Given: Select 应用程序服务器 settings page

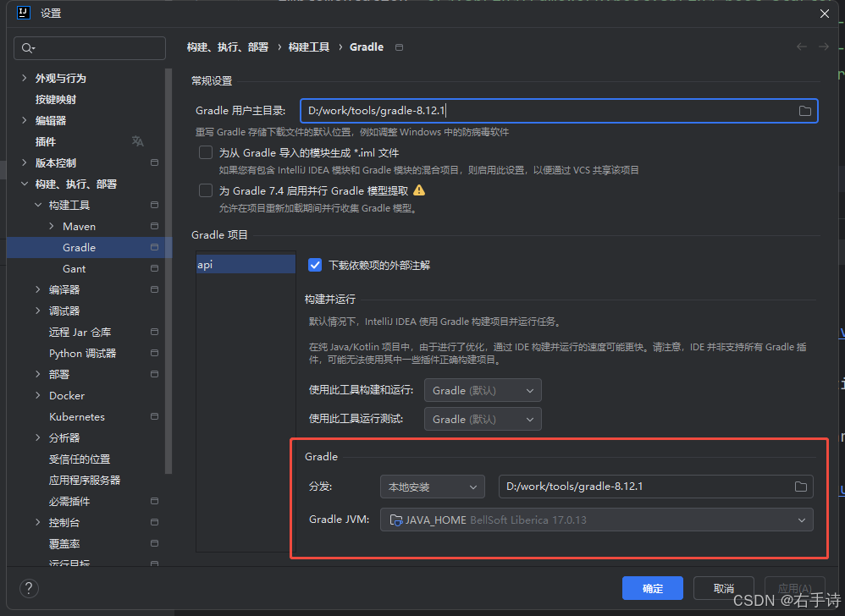Looking at the screenshot, I should pos(85,481).
